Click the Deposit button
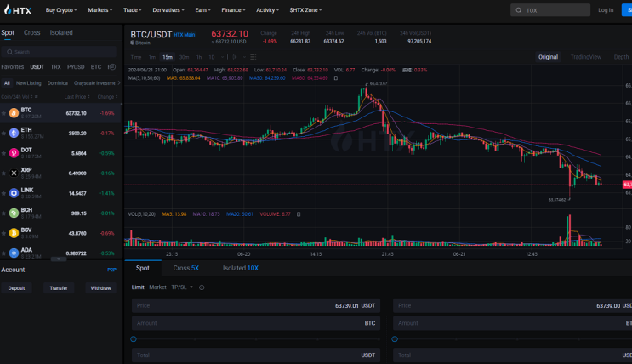The image size is (632, 364). pos(16,288)
